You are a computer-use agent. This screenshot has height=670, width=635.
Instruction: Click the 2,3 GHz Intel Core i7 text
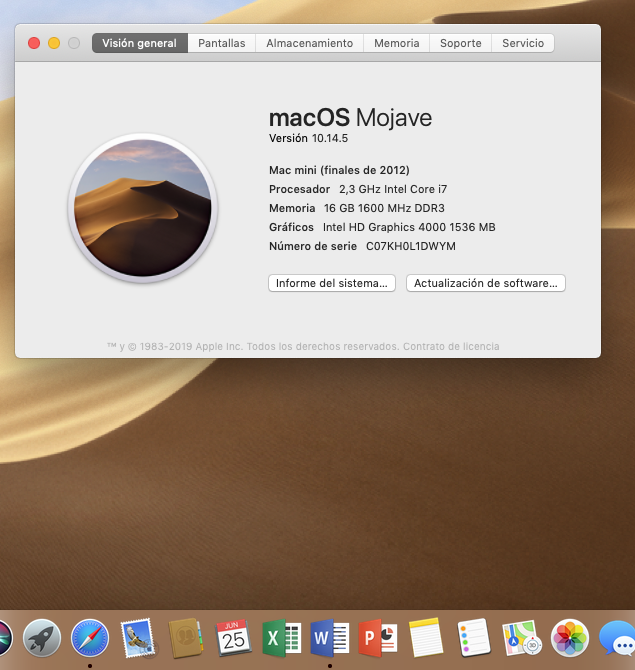tap(393, 189)
